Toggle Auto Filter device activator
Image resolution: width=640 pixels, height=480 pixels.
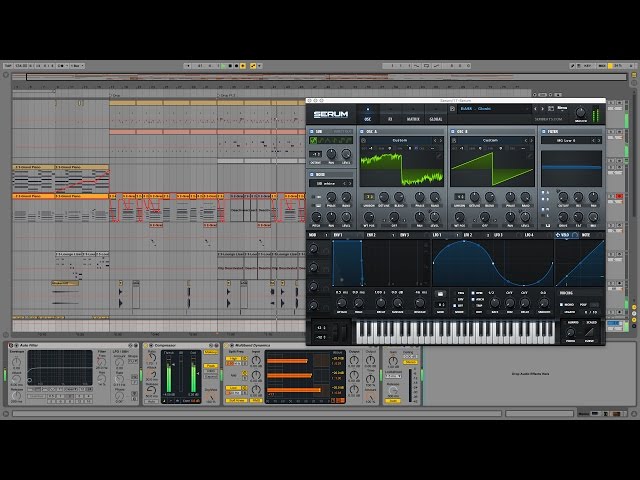(11, 345)
